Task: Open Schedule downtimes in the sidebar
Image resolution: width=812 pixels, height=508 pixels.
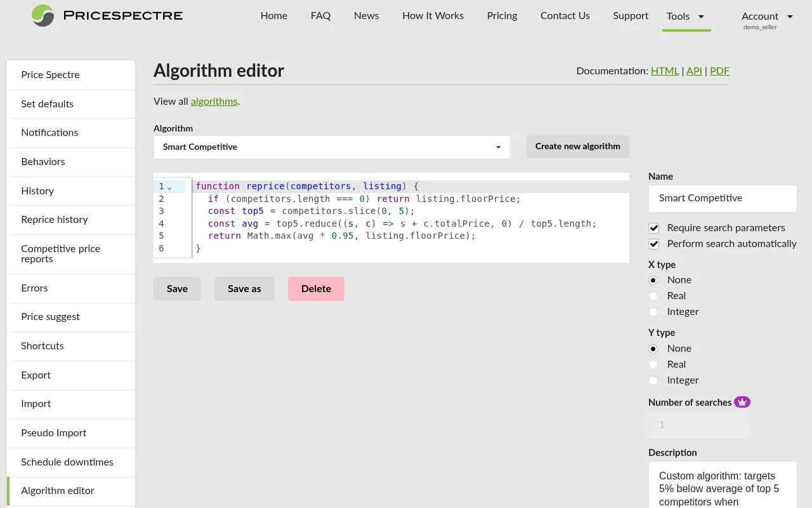Action: [x=67, y=462]
